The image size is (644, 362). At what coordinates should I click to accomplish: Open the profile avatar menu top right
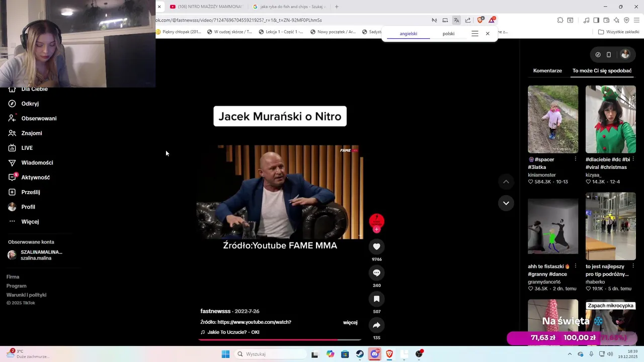625,54
